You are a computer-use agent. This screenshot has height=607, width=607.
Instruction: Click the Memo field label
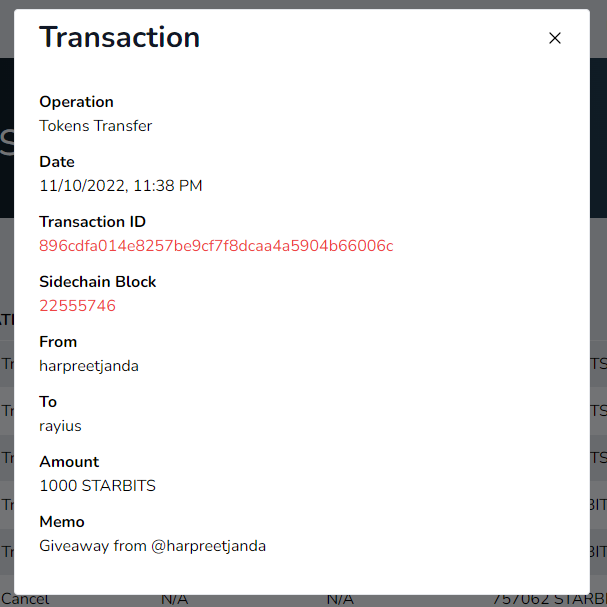tap(62, 522)
